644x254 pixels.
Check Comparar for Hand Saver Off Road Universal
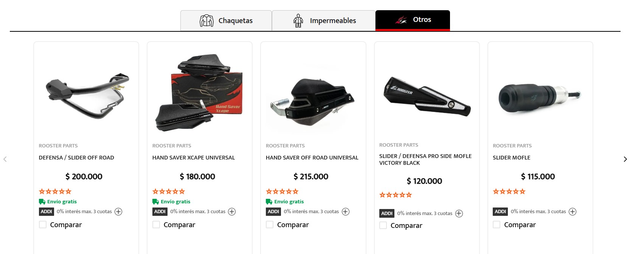tap(270, 225)
